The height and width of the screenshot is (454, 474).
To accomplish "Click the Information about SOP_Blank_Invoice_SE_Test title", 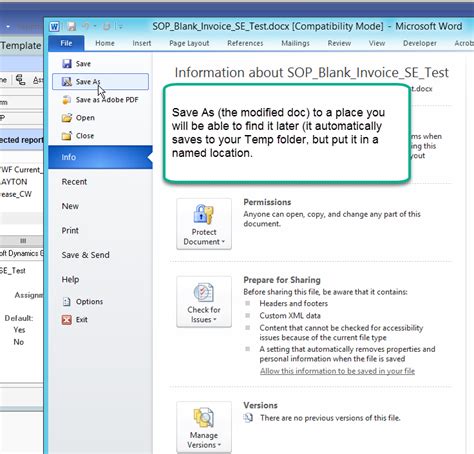I will click(312, 73).
